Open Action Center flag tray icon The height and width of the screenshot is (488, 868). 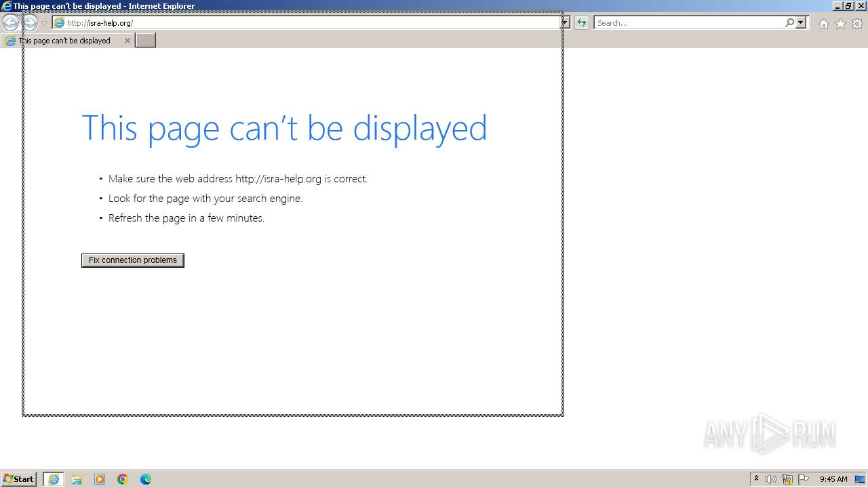tap(804, 479)
